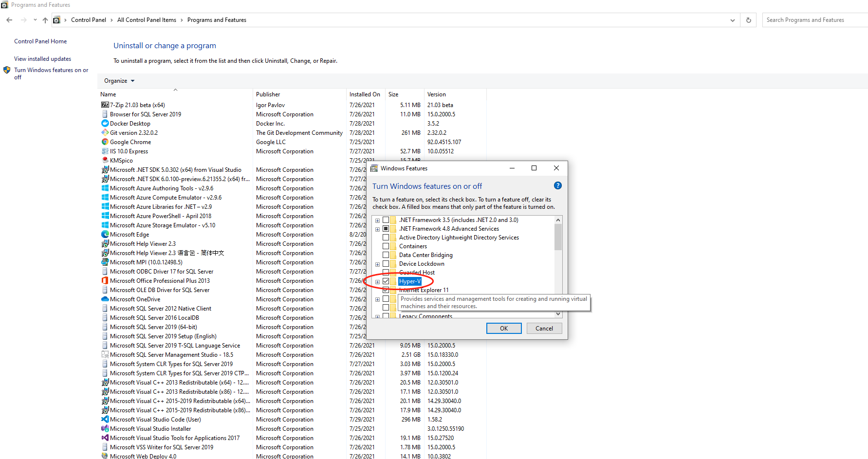Open help in the Windows Features dialog
Screen dimensions: 868x459
[x=558, y=185]
